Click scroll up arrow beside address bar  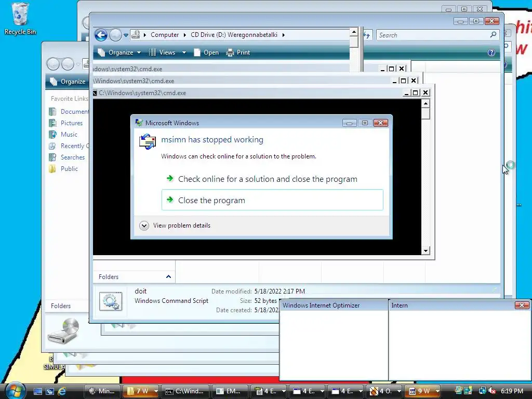(x=354, y=32)
